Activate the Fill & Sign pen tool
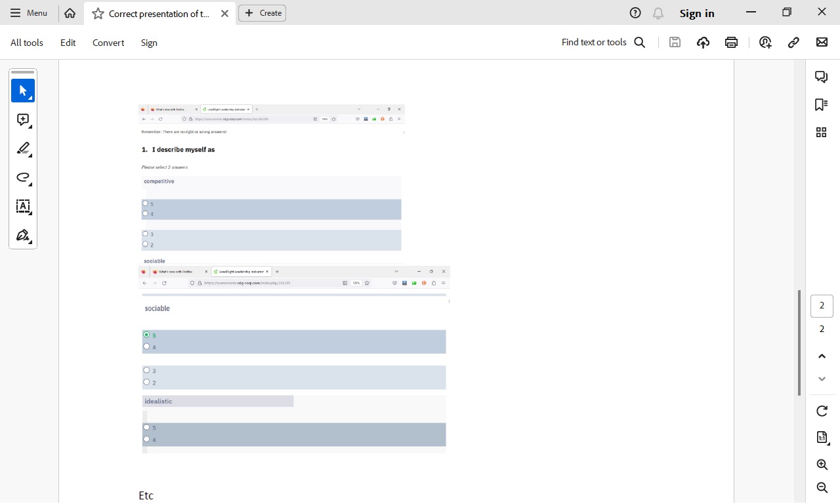 [x=23, y=235]
